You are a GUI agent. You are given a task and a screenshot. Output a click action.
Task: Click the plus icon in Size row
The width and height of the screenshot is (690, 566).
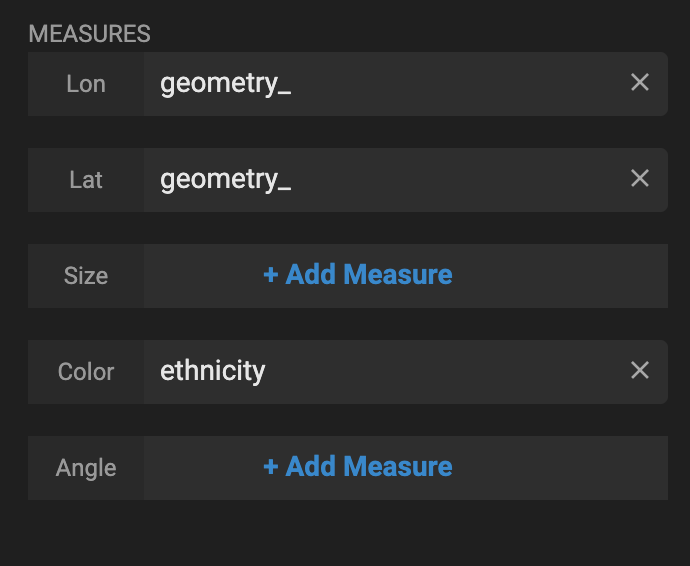(270, 275)
